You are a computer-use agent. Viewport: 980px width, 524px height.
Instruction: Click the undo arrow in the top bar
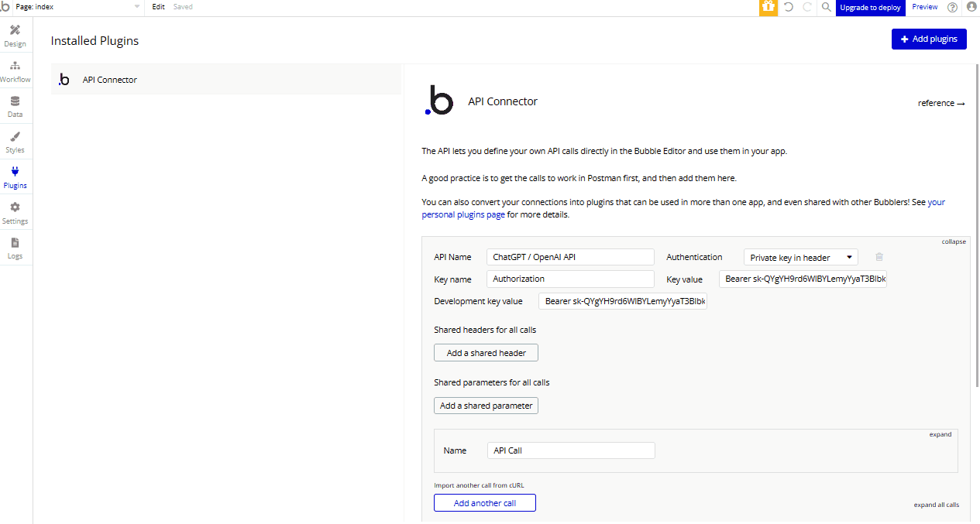pyautogui.click(x=786, y=7)
